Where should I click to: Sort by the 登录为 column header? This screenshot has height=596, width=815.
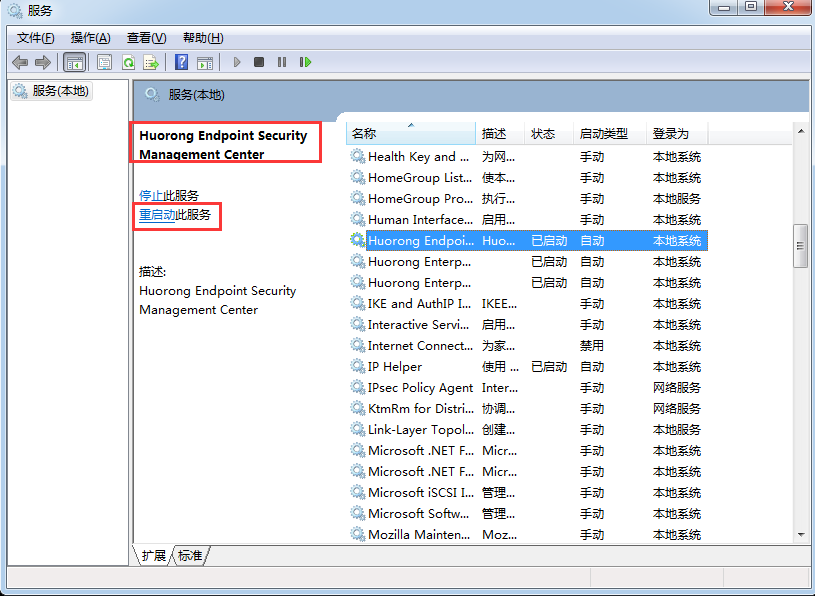(677, 134)
